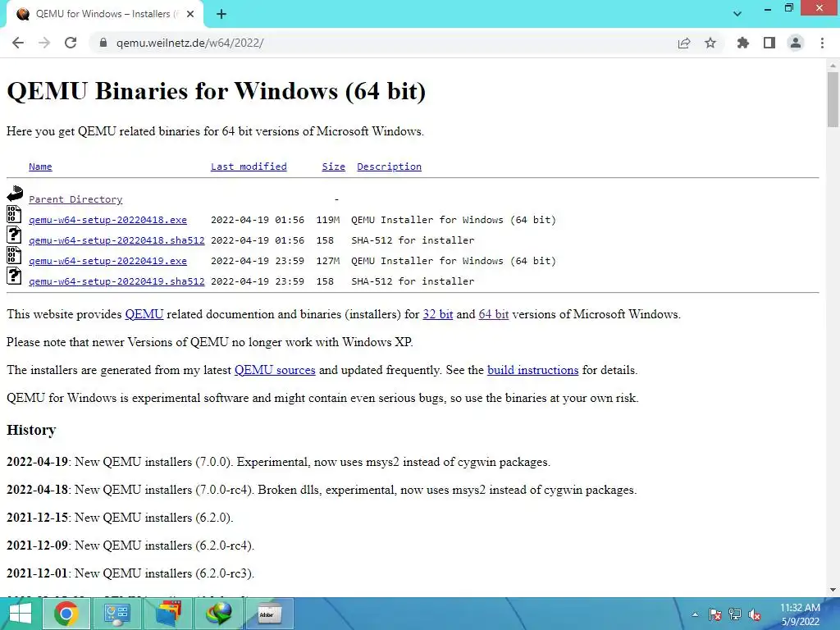The image size is (840, 630).
Task: Sort listing by Last modified
Action: click(249, 167)
